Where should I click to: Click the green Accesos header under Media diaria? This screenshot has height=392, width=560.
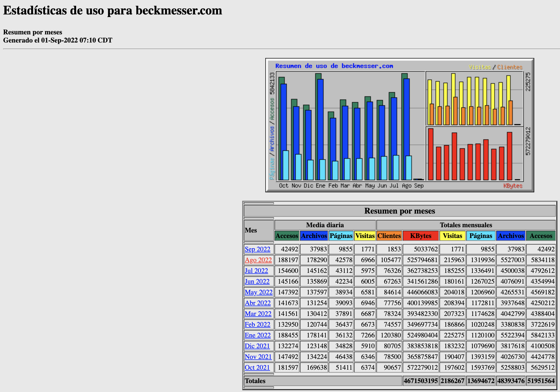[x=287, y=236]
